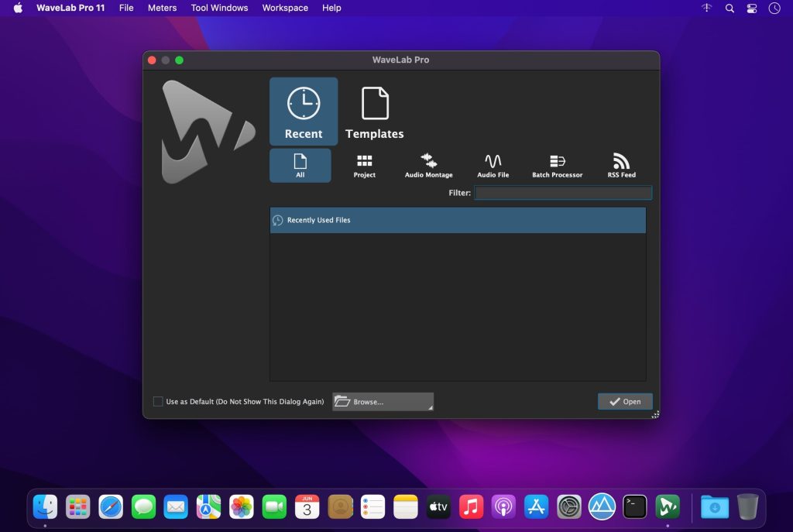Viewport: 793px width, 532px height.
Task: Select the All file type filter icon
Action: pos(300,164)
